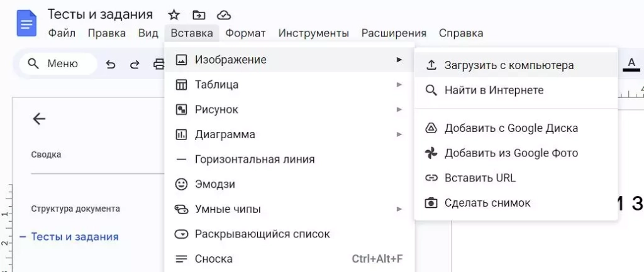The width and height of the screenshot is (644, 272).
Task: Select Умные чипы menu entry
Action: pyautogui.click(x=289, y=209)
